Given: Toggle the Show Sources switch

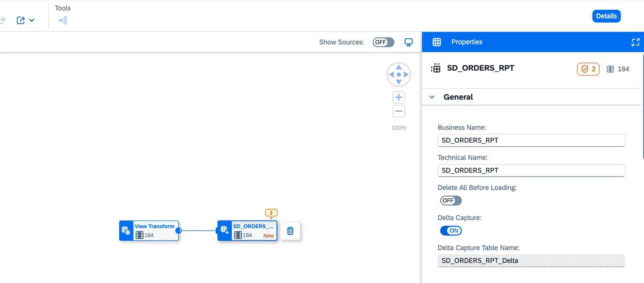Looking at the screenshot, I should click(x=383, y=42).
